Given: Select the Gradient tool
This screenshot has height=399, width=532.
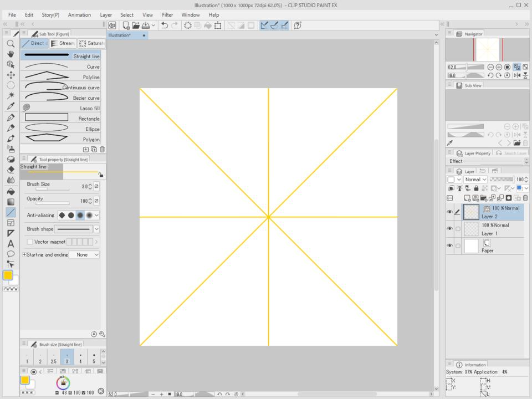Looking at the screenshot, I should point(11,202).
